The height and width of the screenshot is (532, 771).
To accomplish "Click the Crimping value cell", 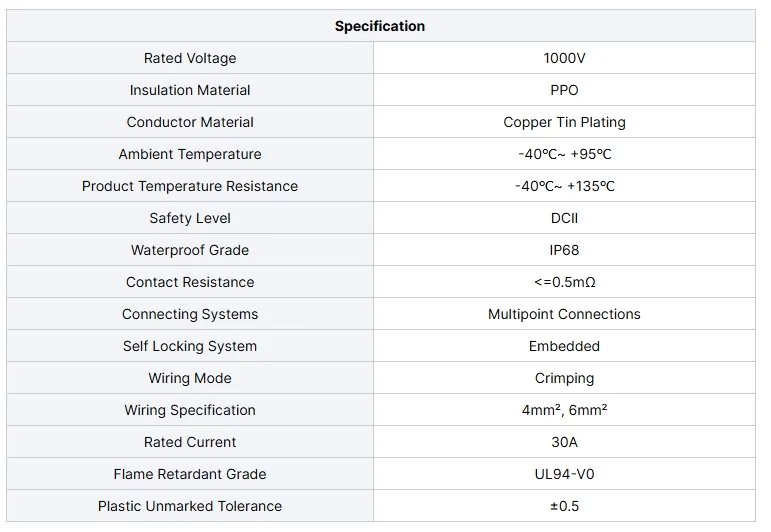I will [x=564, y=378].
